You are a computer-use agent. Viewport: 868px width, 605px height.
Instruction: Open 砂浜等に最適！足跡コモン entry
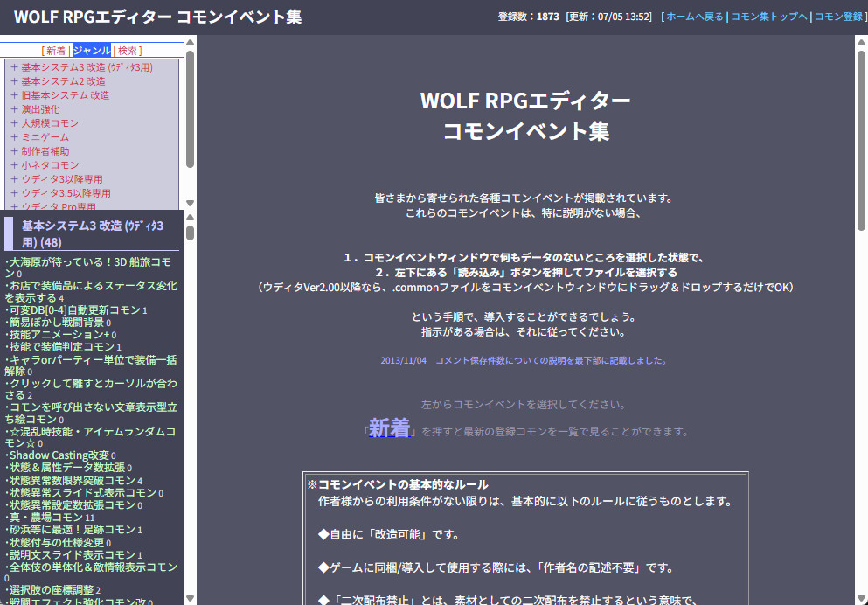[73, 530]
